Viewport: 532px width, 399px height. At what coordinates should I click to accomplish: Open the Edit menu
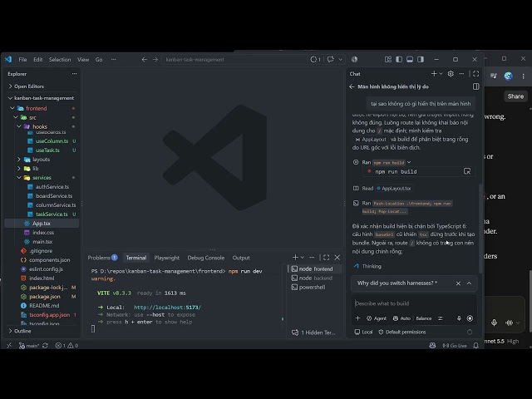click(x=38, y=59)
